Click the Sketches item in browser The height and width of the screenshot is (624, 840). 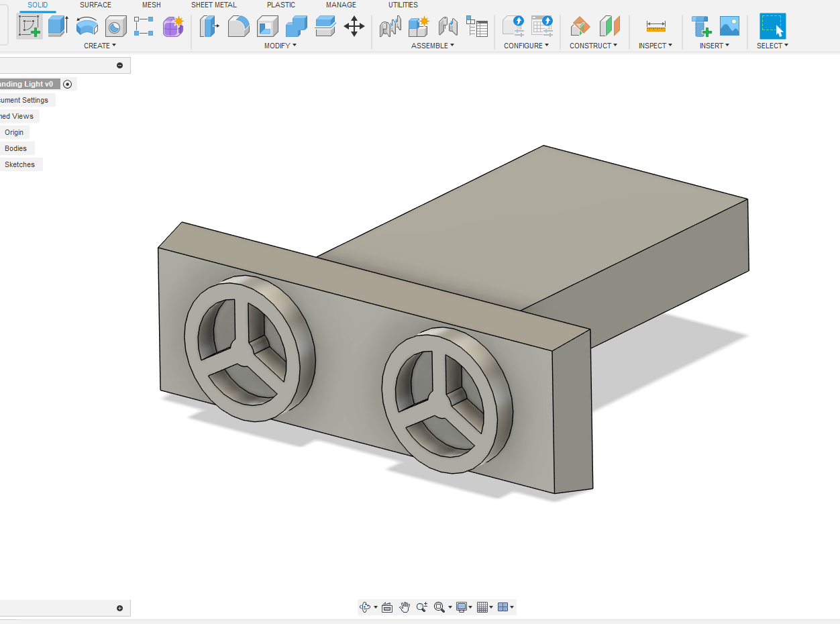19,164
